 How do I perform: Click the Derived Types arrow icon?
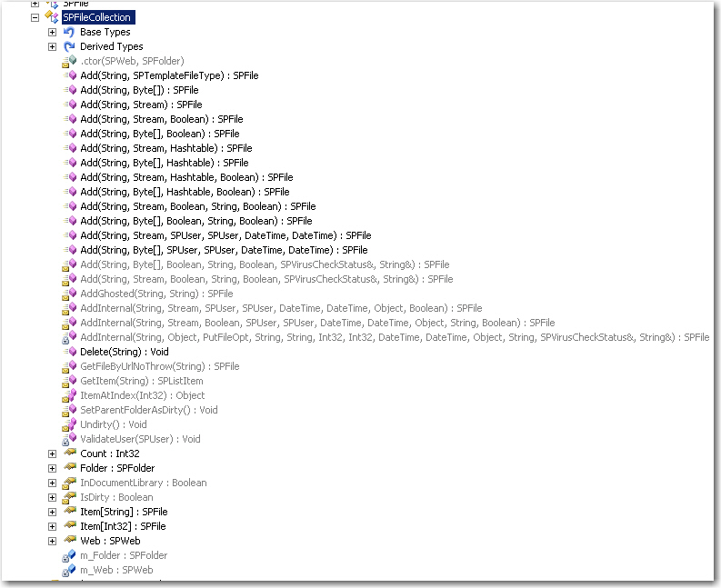(x=69, y=46)
